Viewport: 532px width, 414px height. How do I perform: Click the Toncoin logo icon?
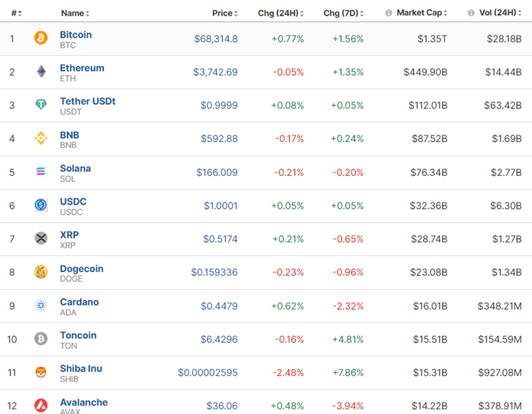click(41, 339)
